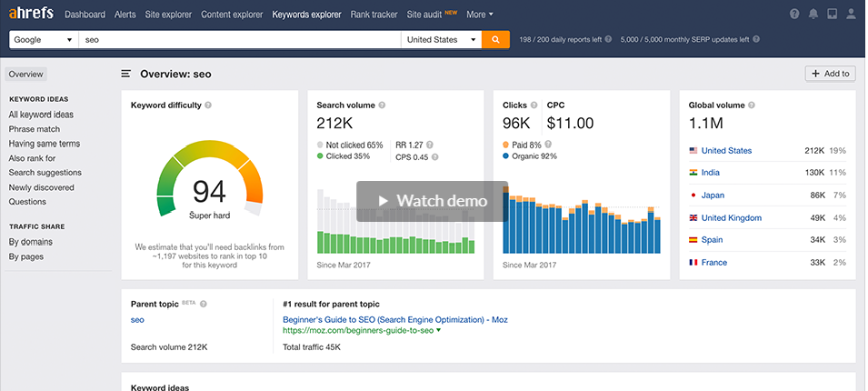Image resolution: width=868 pixels, height=391 pixels.
Task: Click help icon next to Global volume
Action: [x=751, y=105]
